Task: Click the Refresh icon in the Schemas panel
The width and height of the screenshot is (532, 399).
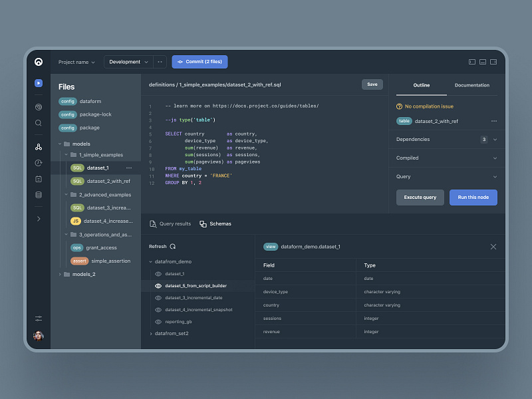Action: 172,246
